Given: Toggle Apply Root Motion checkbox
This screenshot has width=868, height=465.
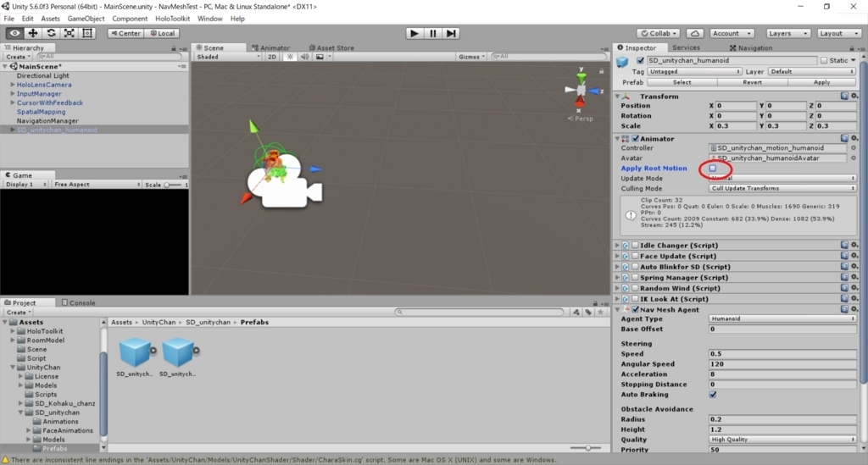Looking at the screenshot, I should pyautogui.click(x=712, y=168).
